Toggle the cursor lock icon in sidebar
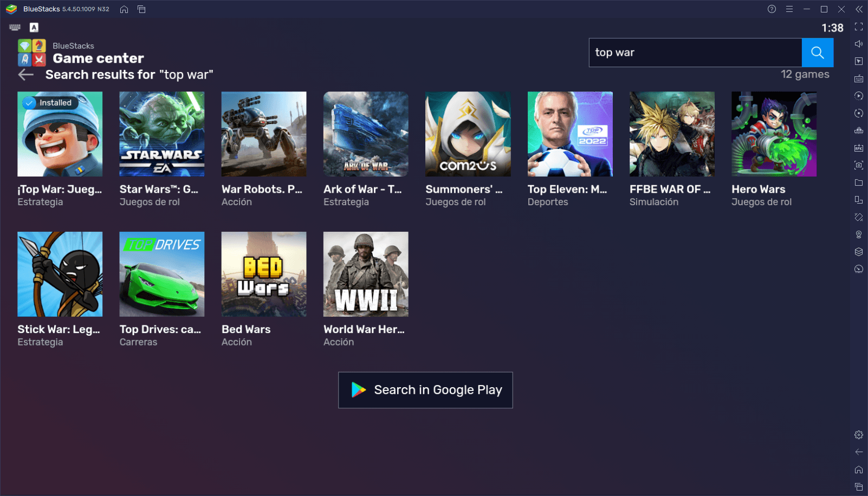The width and height of the screenshot is (868, 496). tap(859, 61)
